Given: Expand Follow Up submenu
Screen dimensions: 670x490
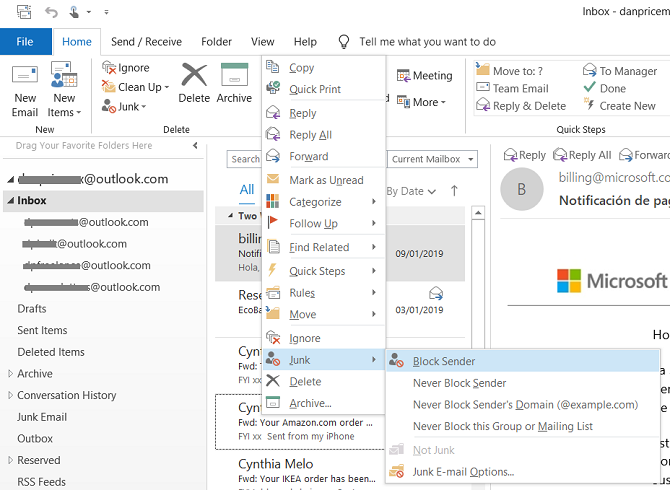Looking at the screenshot, I should (324, 223).
